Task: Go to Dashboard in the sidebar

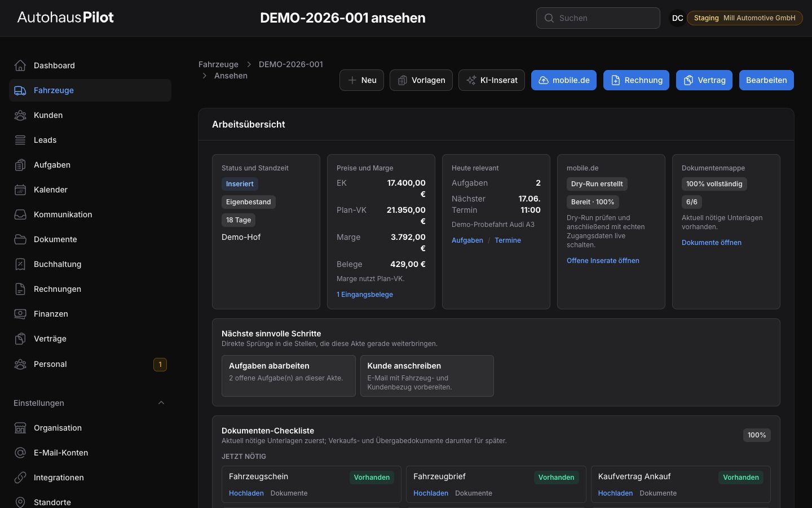Action: point(90,65)
